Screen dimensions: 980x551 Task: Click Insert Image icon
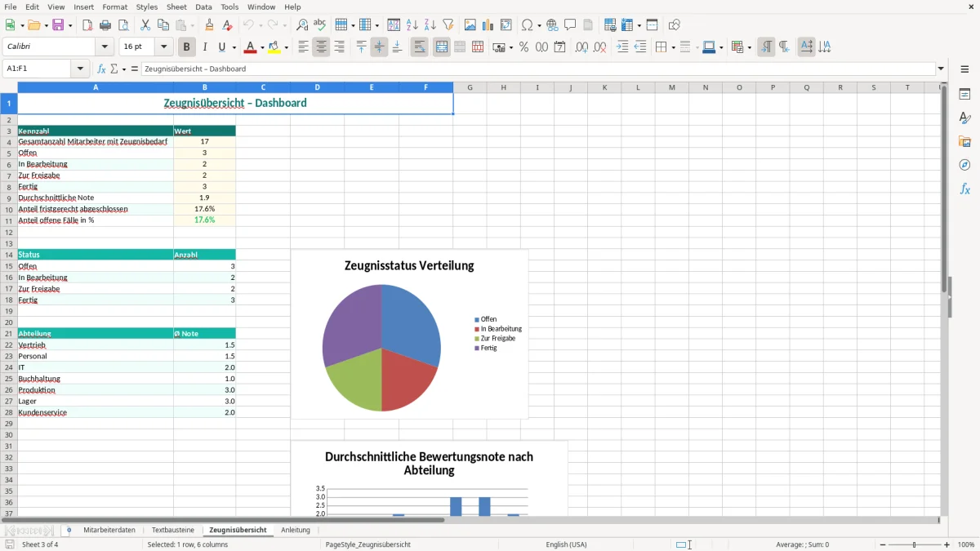470,25
